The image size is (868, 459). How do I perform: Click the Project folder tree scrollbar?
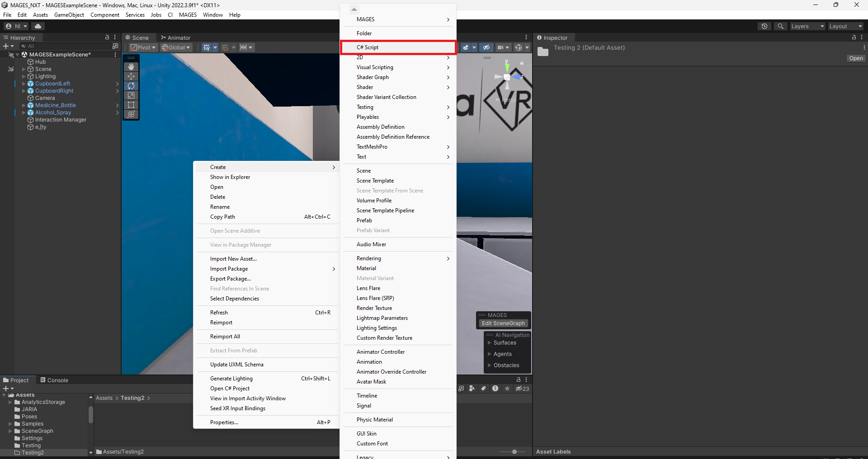(91, 414)
